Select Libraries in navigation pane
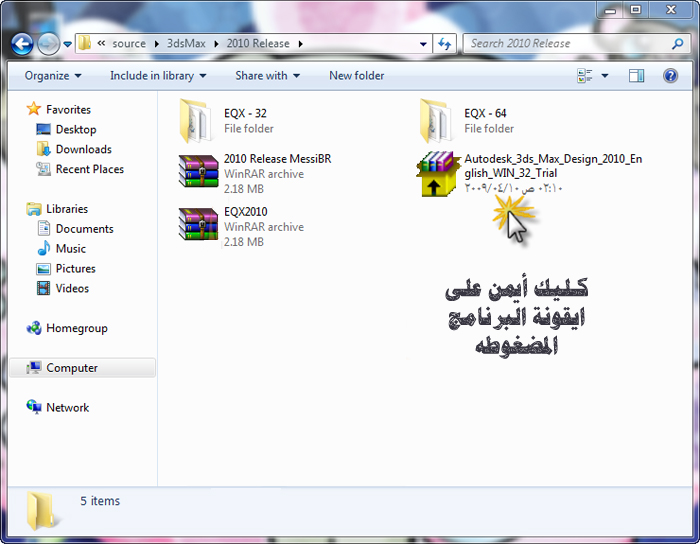The width and height of the screenshot is (700, 544). coord(67,209)
